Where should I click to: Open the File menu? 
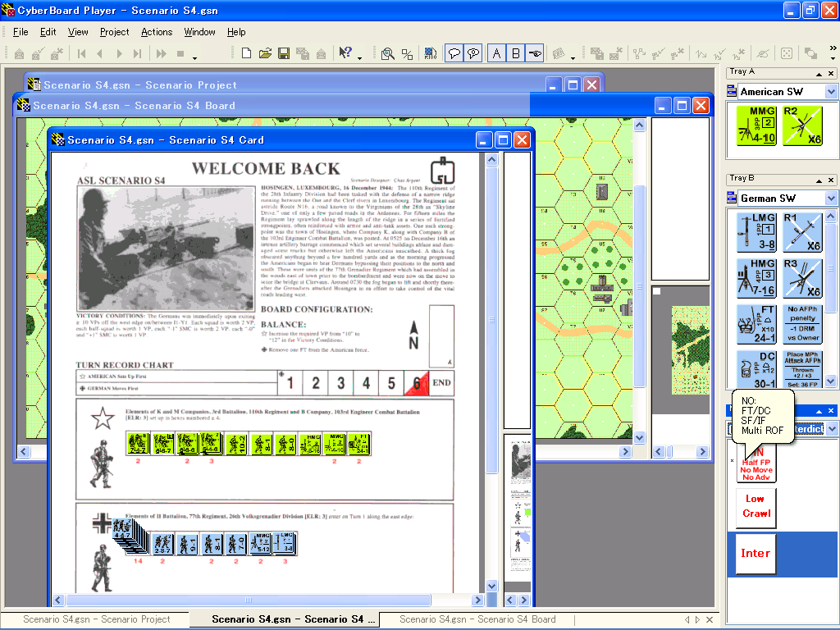tap(21, 32)
